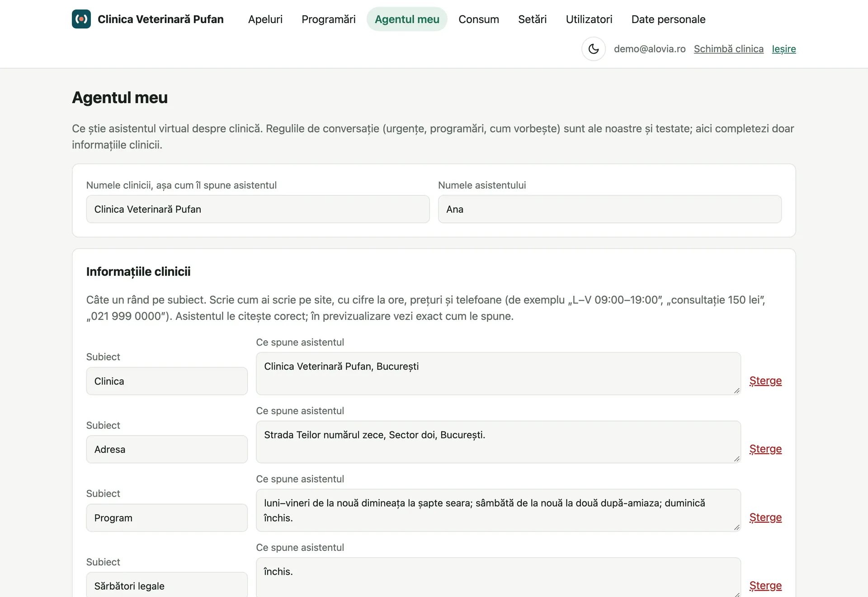The width and height of the screenshot is (868, 597).
Task: Open the Apeluri tab
Action: coord(265,19)
